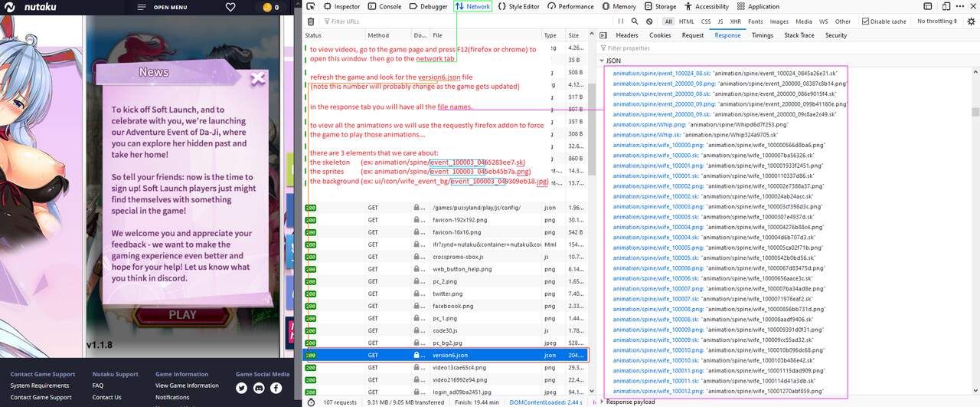Open the No throttling dropdown
The height and width of the screenshot is (407, 980).
click(x=936, y=21)
